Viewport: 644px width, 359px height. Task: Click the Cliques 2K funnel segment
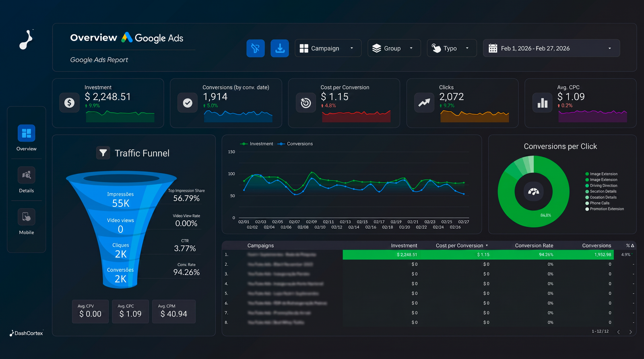point(120,250)
